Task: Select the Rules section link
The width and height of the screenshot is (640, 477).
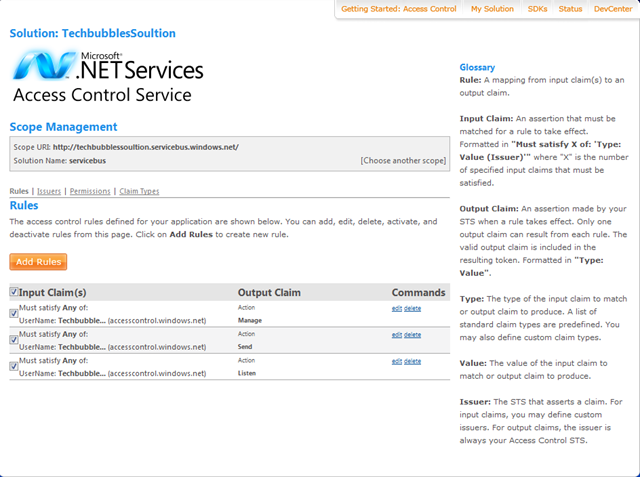Action: (x=19, y=191)
